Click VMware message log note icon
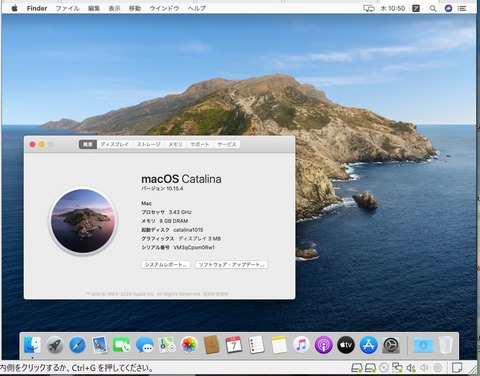This screenshot has width=480, height=376. [457, 368]
